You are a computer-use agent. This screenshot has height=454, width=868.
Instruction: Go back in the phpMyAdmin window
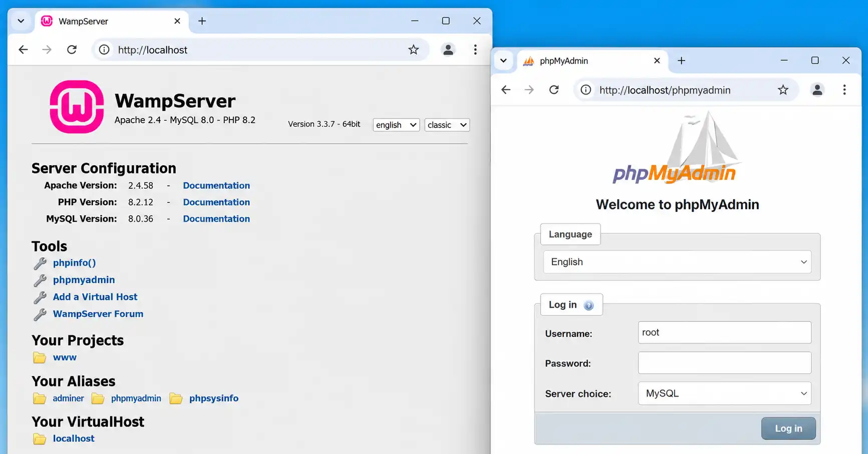[x=506, y=90]
